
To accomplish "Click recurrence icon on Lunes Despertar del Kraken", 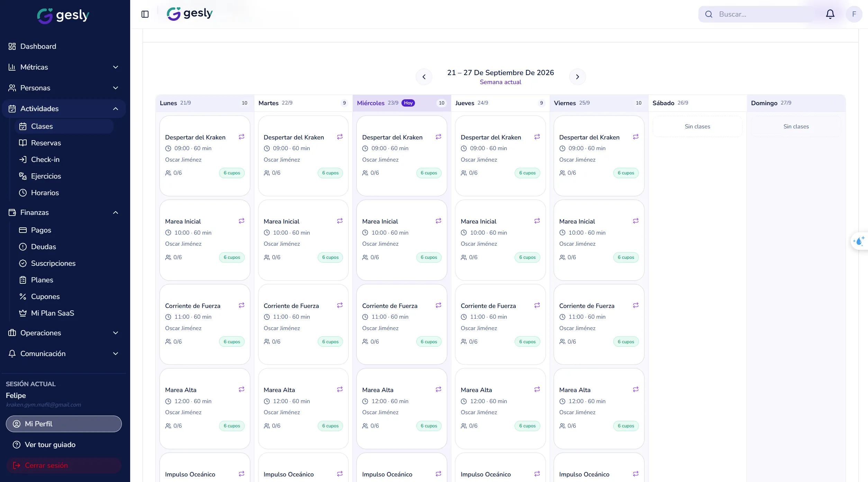I will pyautogui.click(x=242, y=137).
